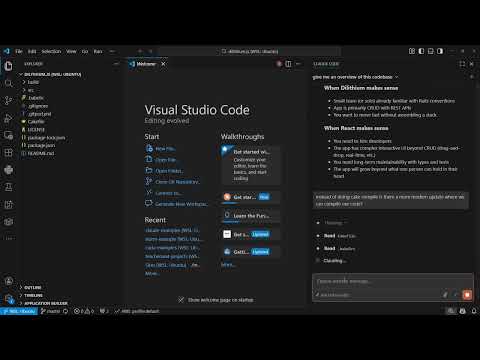Open the Python view in the activity bar

(x=9, y=170)
